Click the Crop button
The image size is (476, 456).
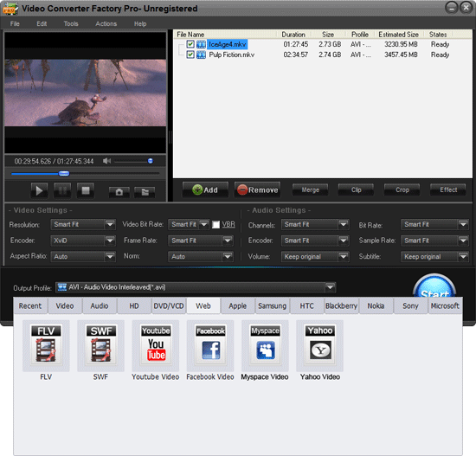click(x=402, y=190)
